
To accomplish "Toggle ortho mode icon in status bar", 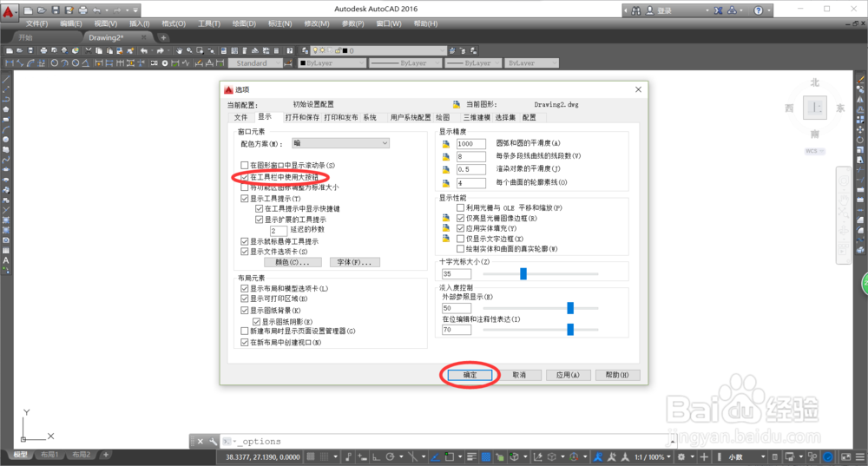I will 376,456.
